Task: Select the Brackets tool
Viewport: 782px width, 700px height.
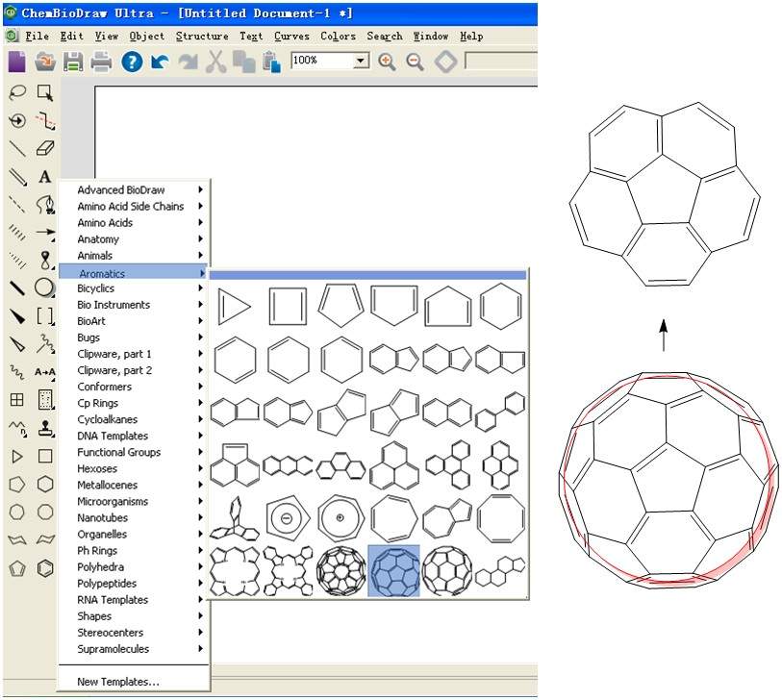Action: pyautogui.click(x=45, y=315)
